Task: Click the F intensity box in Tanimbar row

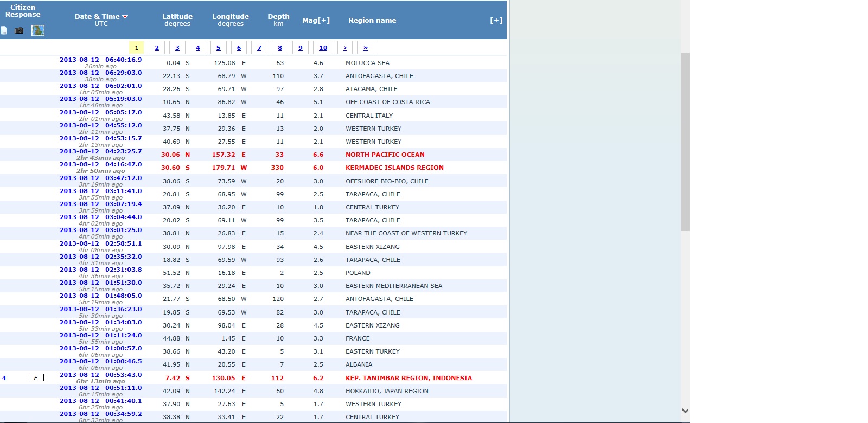Action: 35,377
